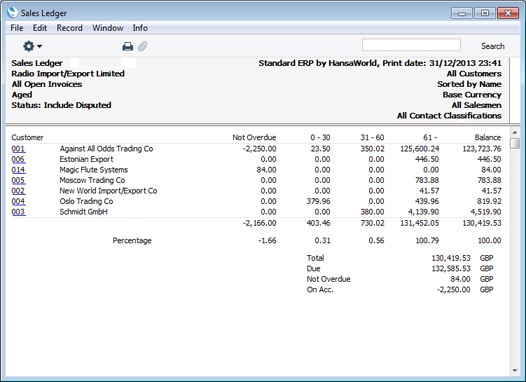The height and width of the screenshot is (382, 526).
Task: Open customer link 006
Action: (x=18, y=159)
